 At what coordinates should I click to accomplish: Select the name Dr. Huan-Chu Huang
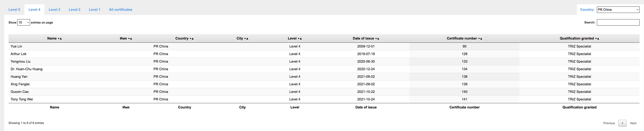27,69
